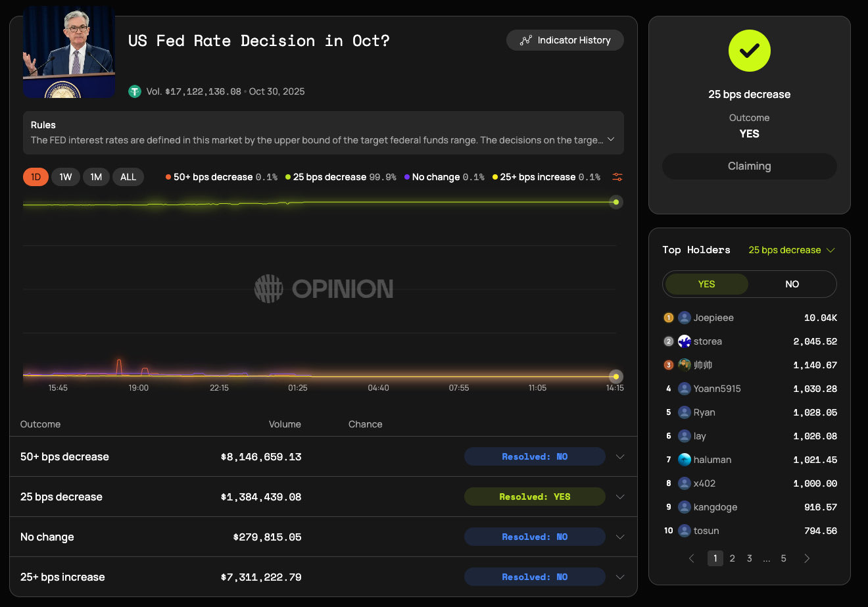Image resolution: width=868 pixels, height=607 pixels.
Task: Click the latest chart point marker
Action: (615, 202)
